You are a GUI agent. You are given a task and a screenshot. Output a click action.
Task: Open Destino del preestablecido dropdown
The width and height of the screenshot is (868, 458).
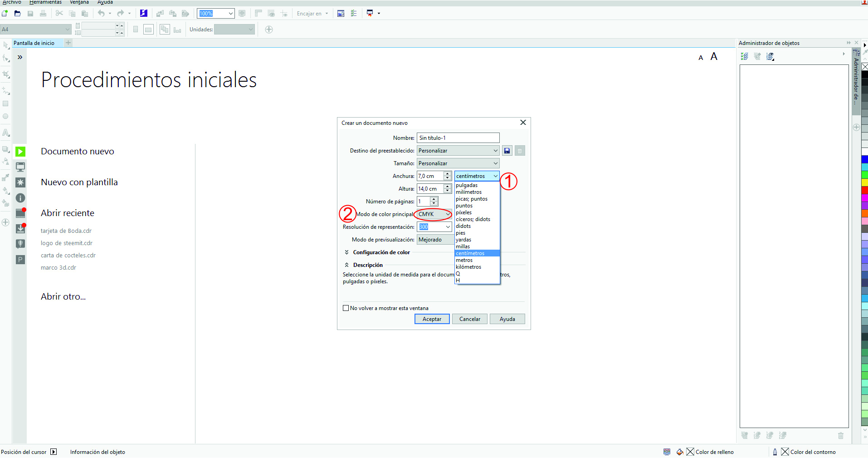coord(458,151)
